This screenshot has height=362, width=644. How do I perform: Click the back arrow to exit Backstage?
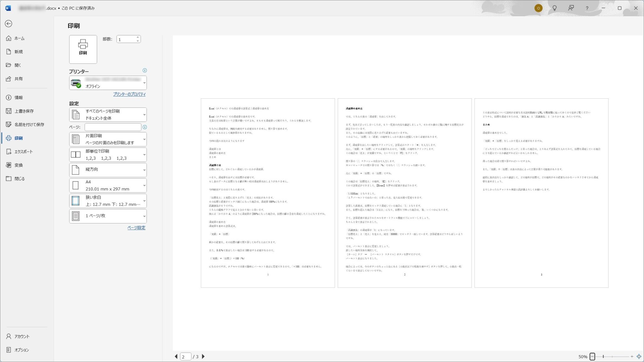tap(8, 24)
